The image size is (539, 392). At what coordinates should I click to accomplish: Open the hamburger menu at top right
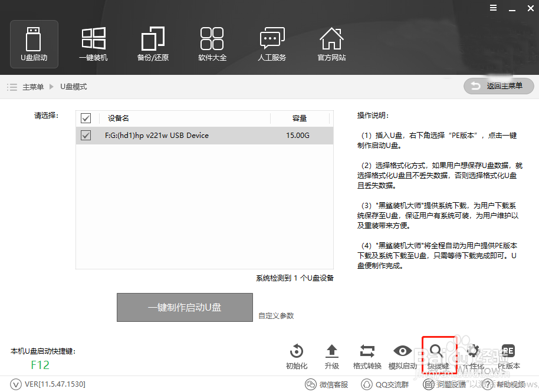[493, 8]
